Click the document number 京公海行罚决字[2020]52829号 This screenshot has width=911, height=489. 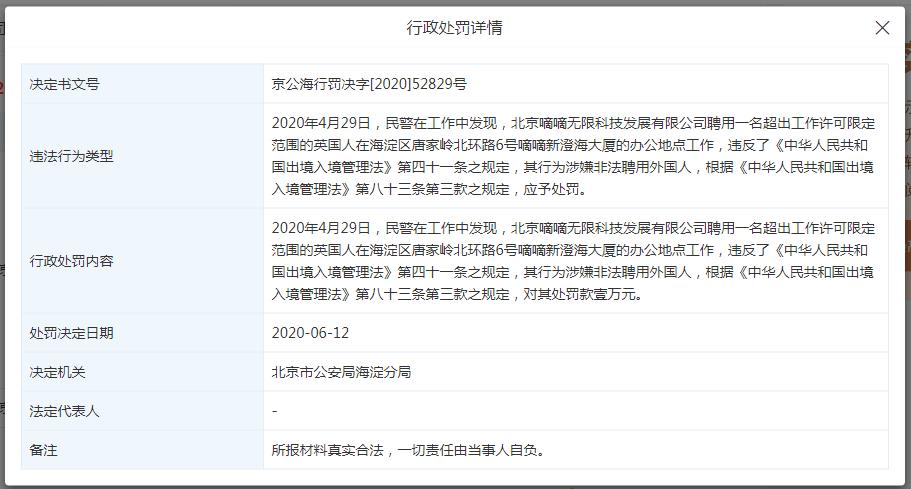tap(369, 85)
